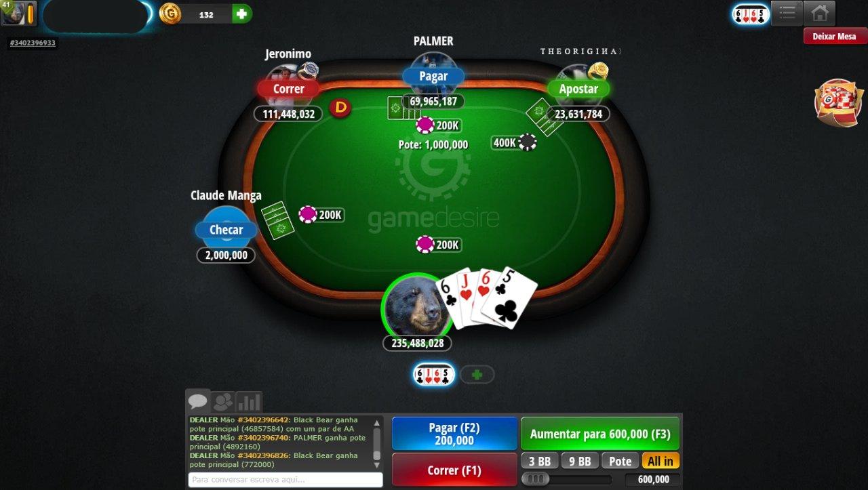
Task: Select the 9 BB bet preset
Action: pyautogui.click(x=580, y=461)
